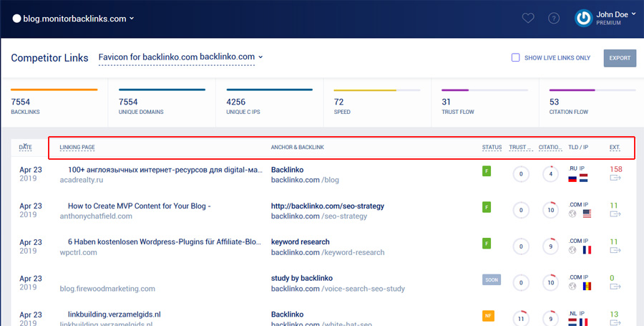The image size is (644, 326).
Task: Select the Trust Flow 31 stat card
Action: tap(484, 102)
